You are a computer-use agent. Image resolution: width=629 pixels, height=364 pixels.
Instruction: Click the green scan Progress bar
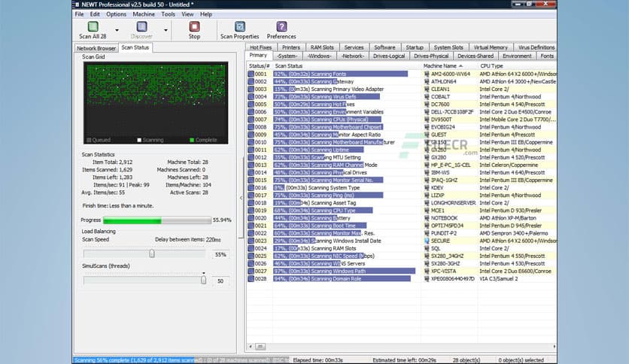coord(157,220)
